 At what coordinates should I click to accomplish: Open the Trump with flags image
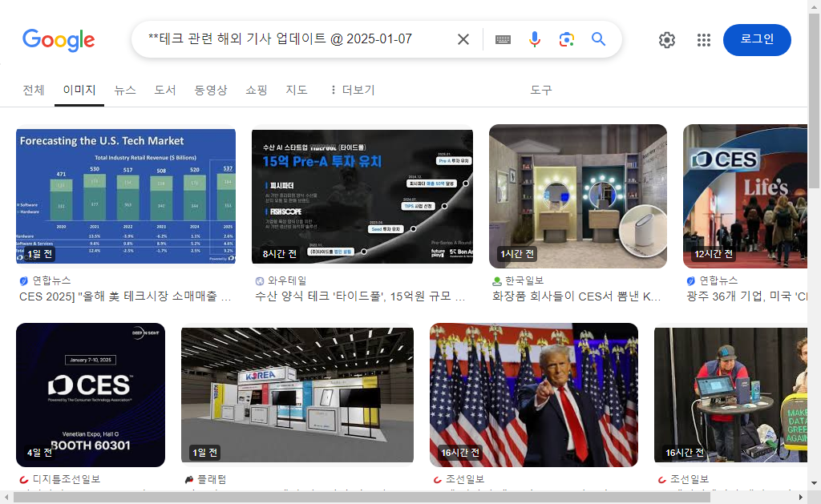pyautogui.click(x=534, y=395)
